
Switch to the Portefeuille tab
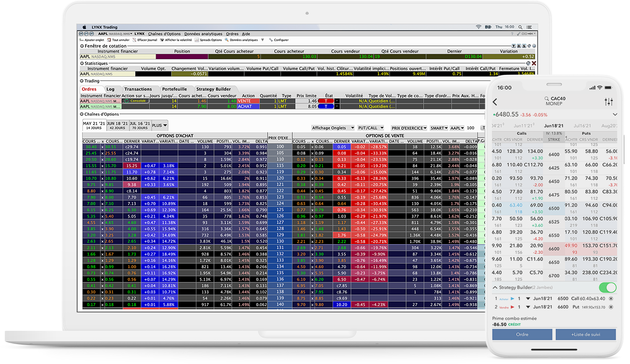[x=175, y=89]
